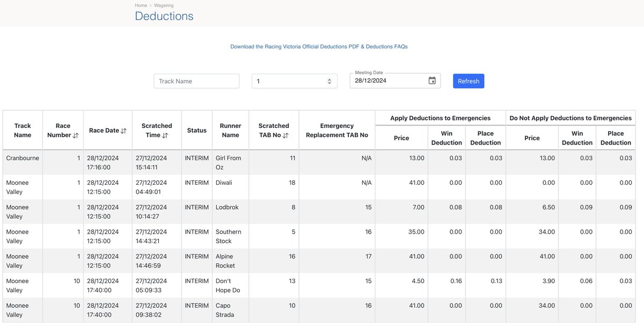The width and height of the screenshot is (644, 333).
Task: Open the Wagering breadcrumb link
Action: (164, 5)
